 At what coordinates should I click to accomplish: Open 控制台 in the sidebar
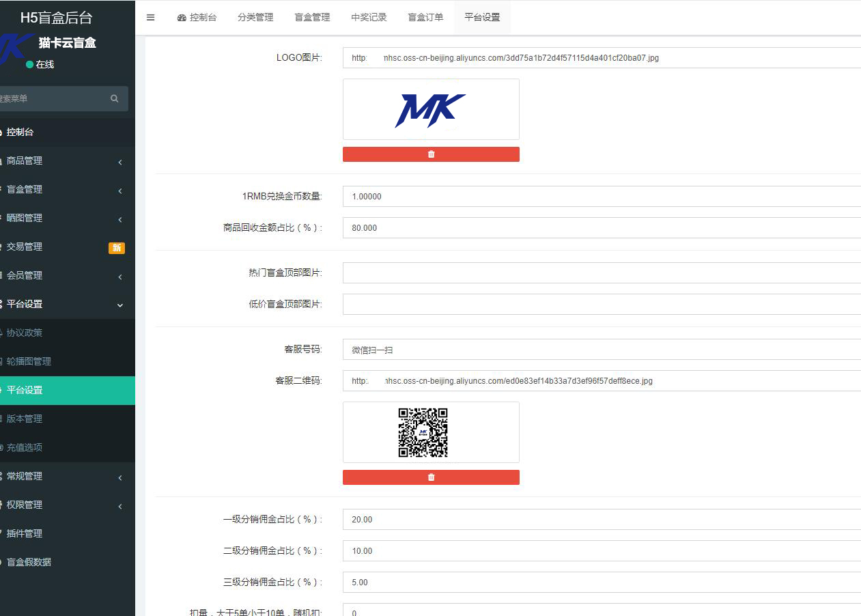(x=68, y=132)
